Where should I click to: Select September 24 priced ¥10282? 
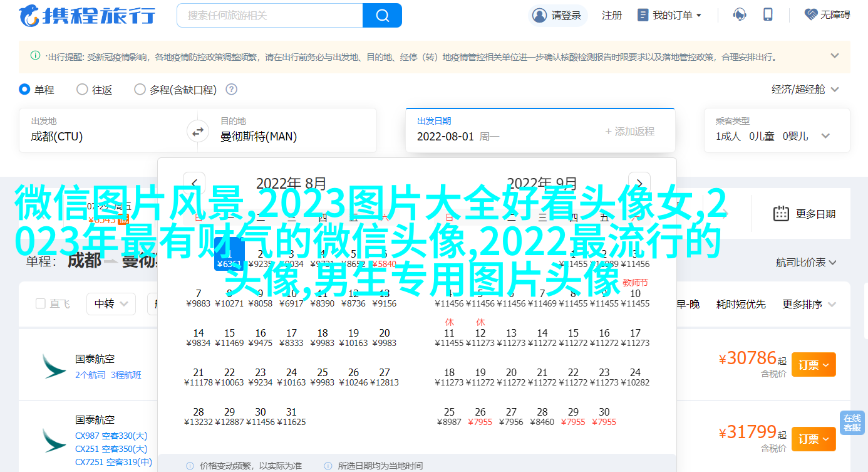coord(635,377)
